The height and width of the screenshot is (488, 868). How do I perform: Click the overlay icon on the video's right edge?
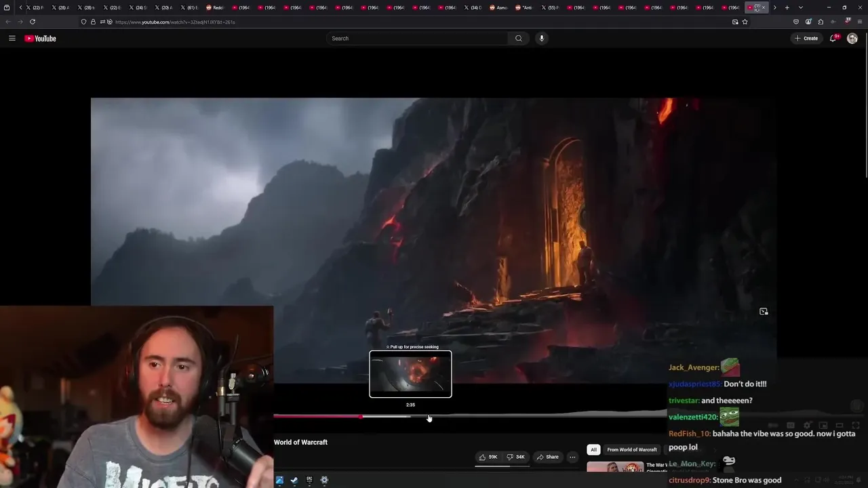point(764,312)
